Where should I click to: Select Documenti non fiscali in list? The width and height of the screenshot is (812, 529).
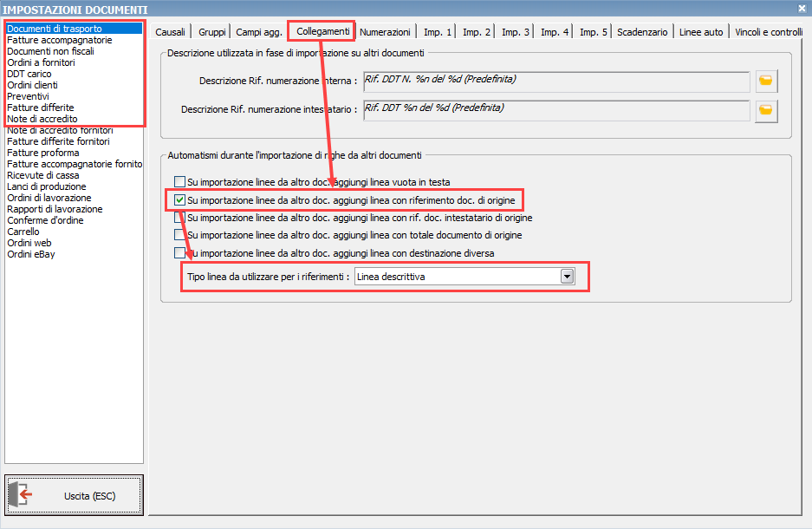click(x=74, y=51)
